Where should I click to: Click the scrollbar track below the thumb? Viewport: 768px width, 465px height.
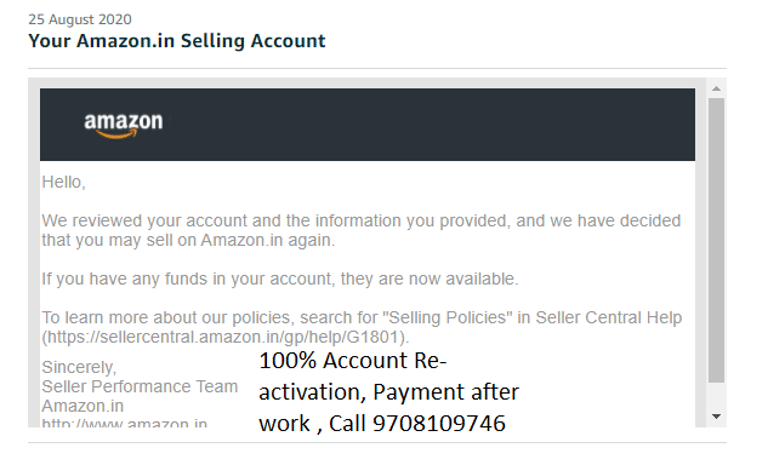click(716, 396)
